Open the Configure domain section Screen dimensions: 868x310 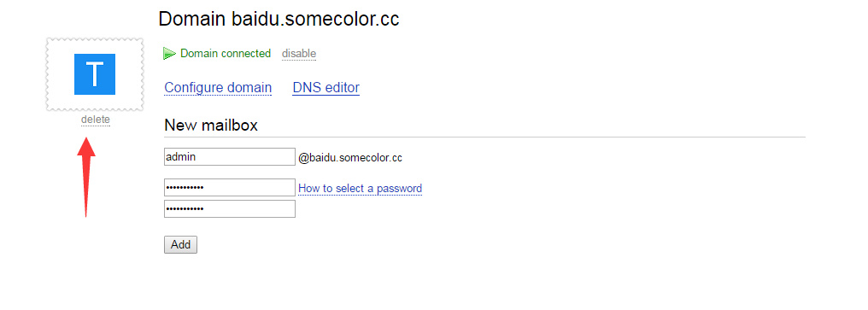click(218, 87)
